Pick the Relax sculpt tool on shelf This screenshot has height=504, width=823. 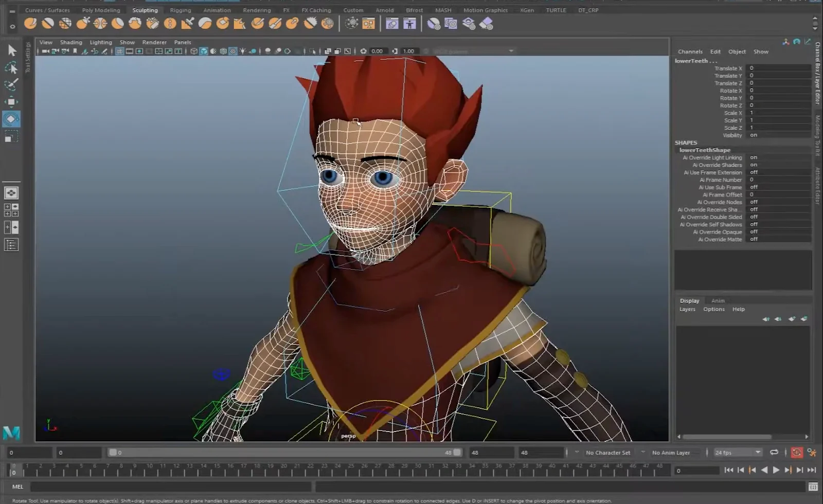[65, 23]
